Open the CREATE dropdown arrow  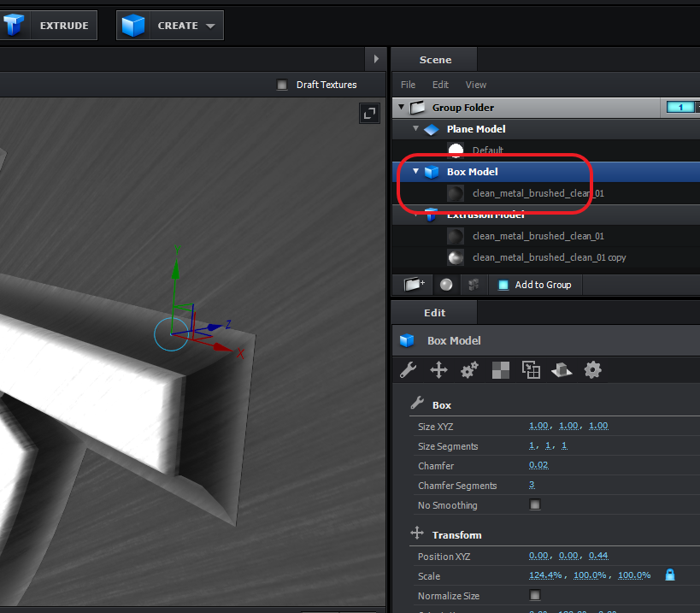click(210, 26)
